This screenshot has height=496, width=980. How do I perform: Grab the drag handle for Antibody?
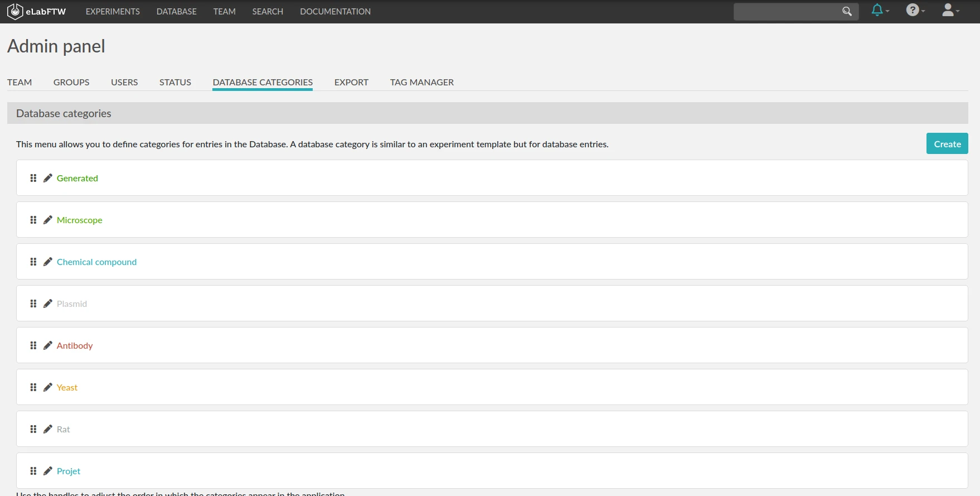pos(33,345)
